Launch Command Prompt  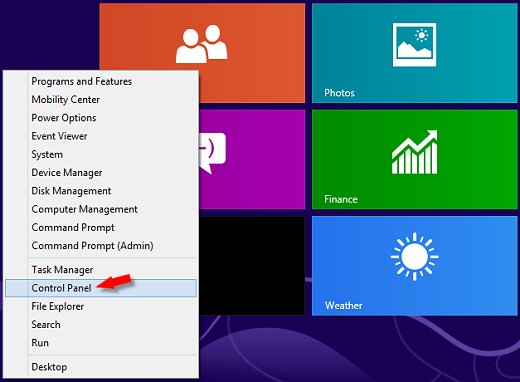point(101,228)
